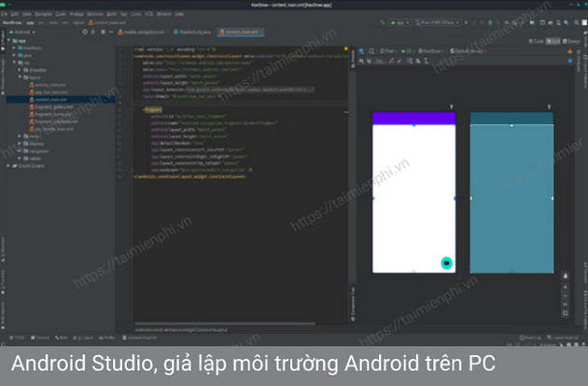Click the design warning triangle icon
The height and width of the screenshot is (386, 588).
point(570,51)
